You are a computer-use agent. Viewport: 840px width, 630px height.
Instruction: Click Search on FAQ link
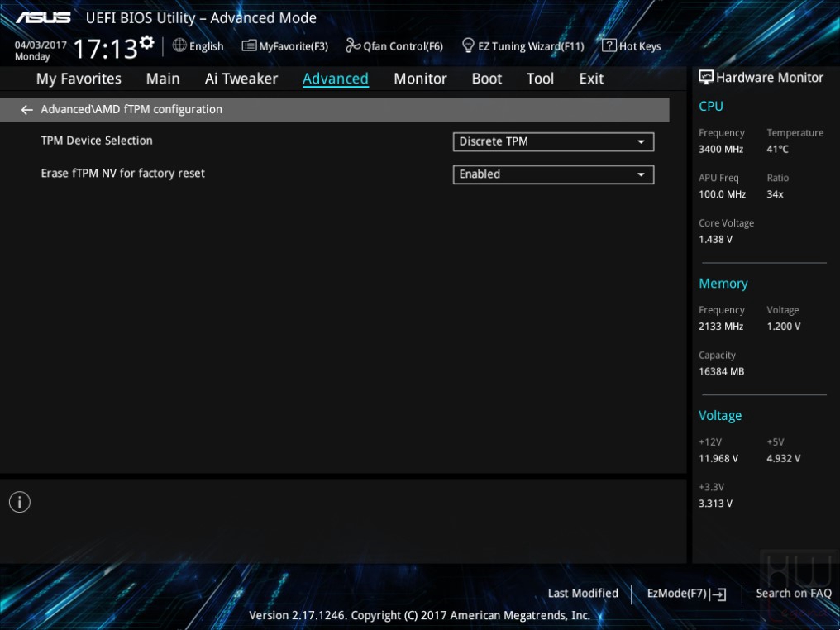[x=794, y=594]
